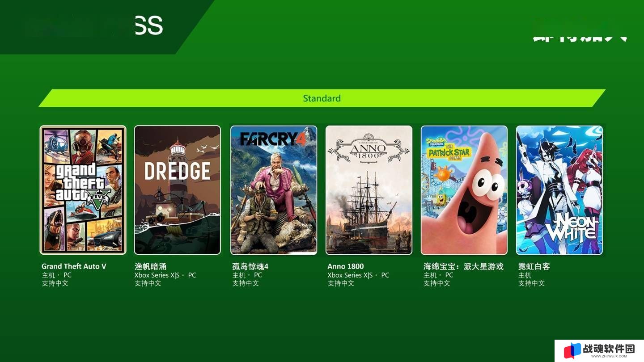Image resolution: width=644 pixels, height=362 pixels.
Task: Click 主机 · PC label under 孤岛惊魂4
Action: click(x=247, y=275)
